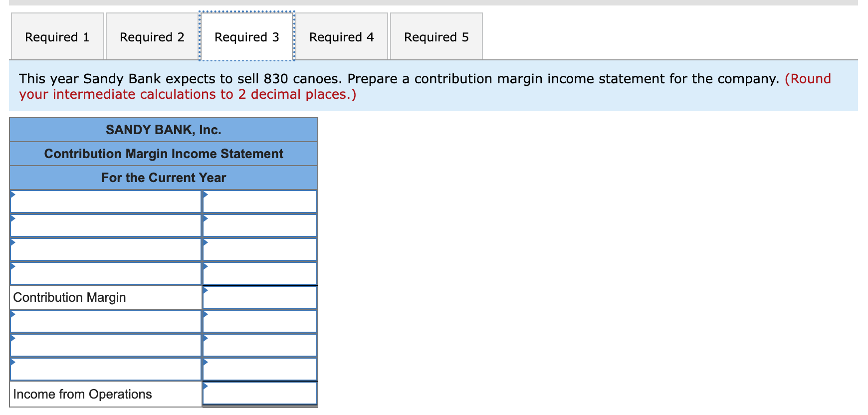Click the Income from Operations amount field
The image size is (868, 415).
pos(259,394)
